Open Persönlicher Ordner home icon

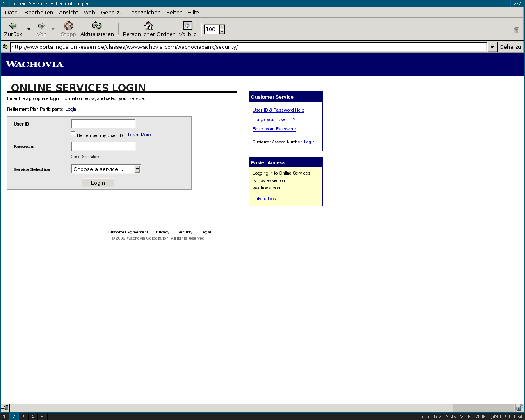pos(149,26)
